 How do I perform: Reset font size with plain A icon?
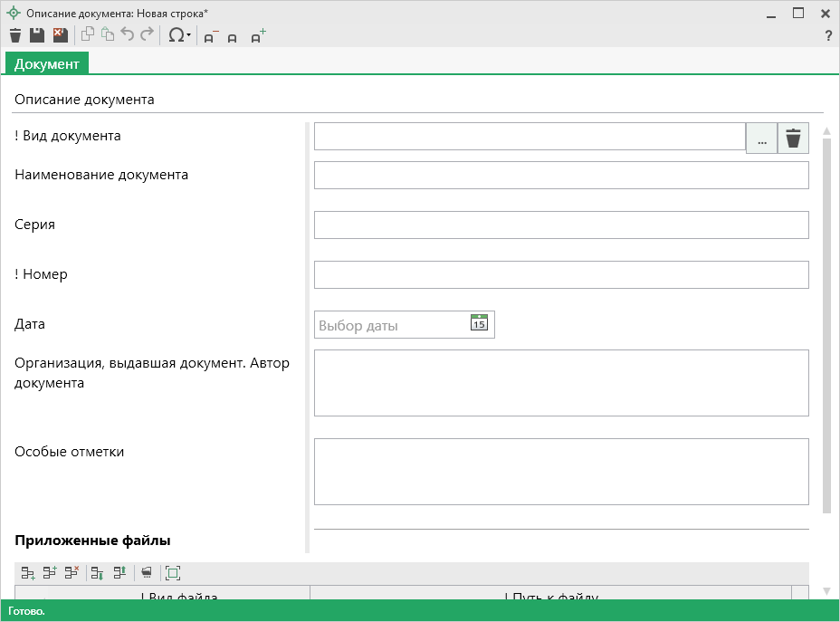click(x=233, y=38)
